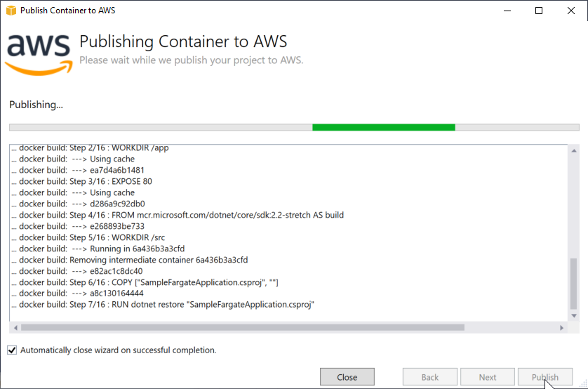This screenshot has width=588, height=389.
Task: Click the window resize grip corner
Action: coord(583,384)
